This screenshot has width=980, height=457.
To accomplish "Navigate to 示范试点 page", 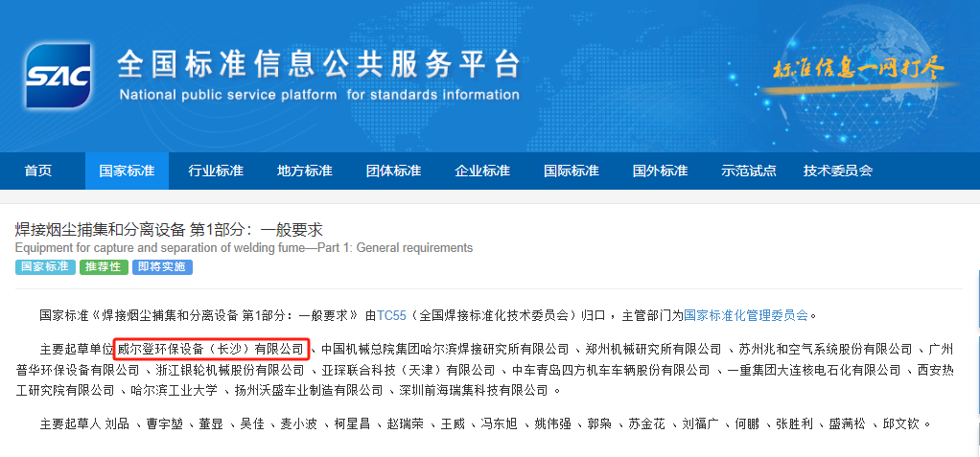I will point(749,171).
